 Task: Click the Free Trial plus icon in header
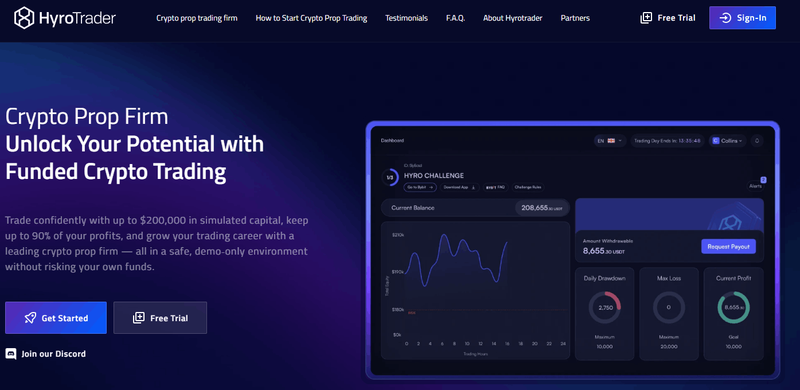pyautogui.click(x=646, y=18)
